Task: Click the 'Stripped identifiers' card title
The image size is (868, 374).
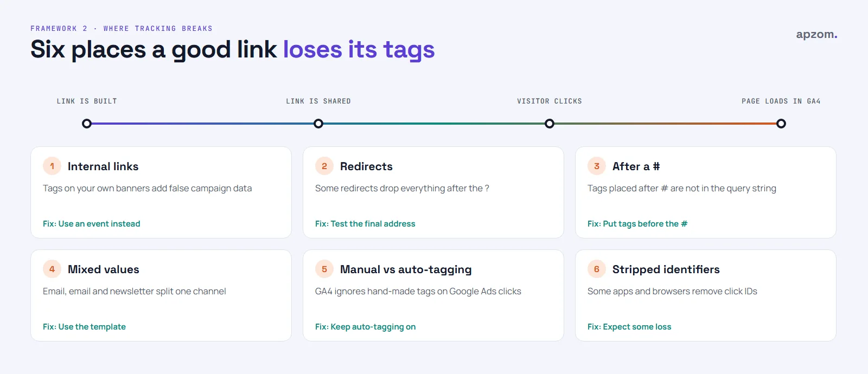Action: click(666, 270)
